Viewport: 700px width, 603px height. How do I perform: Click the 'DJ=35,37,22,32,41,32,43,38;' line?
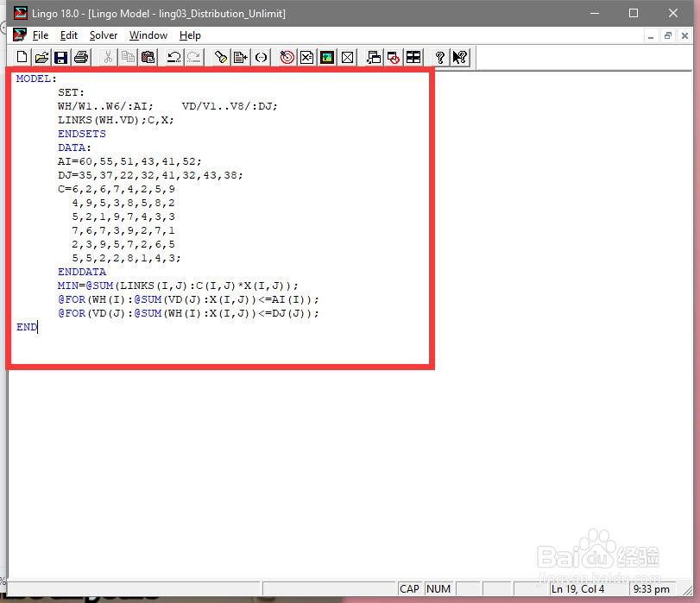point(150,175)
